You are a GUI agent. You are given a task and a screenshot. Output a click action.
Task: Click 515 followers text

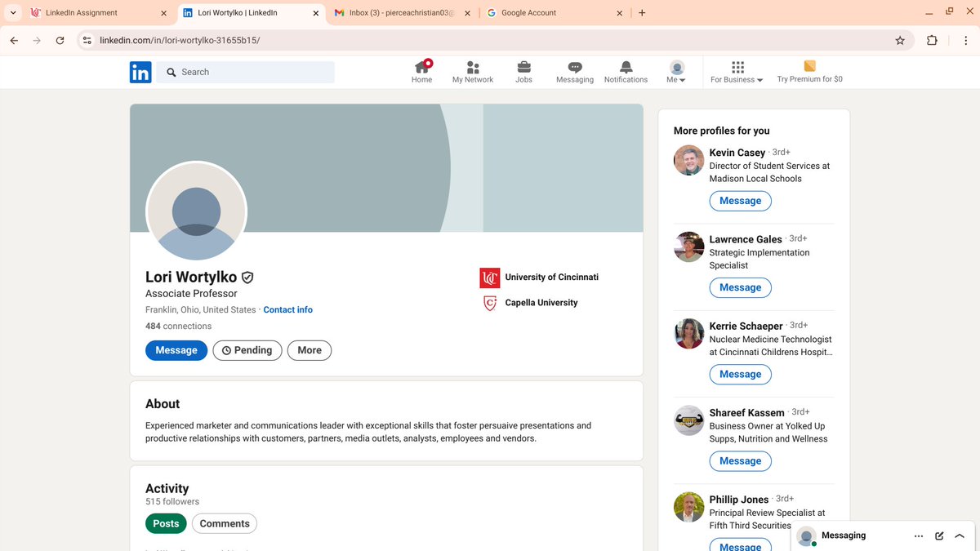tap(172, 502)
